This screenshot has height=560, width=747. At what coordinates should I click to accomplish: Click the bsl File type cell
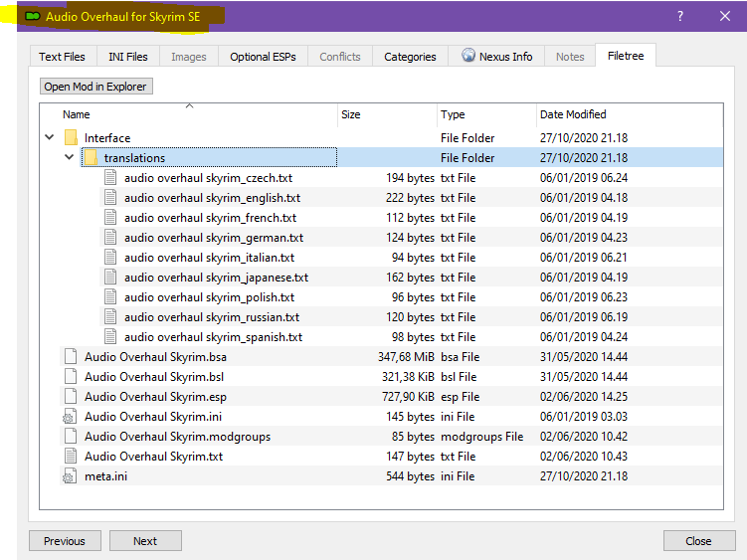point(459,377)
